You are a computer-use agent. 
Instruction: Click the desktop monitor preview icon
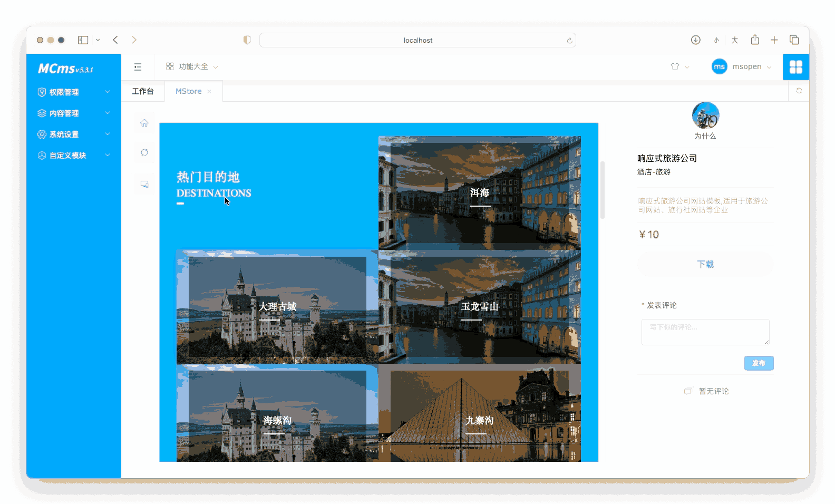click(x=144, y=184)
